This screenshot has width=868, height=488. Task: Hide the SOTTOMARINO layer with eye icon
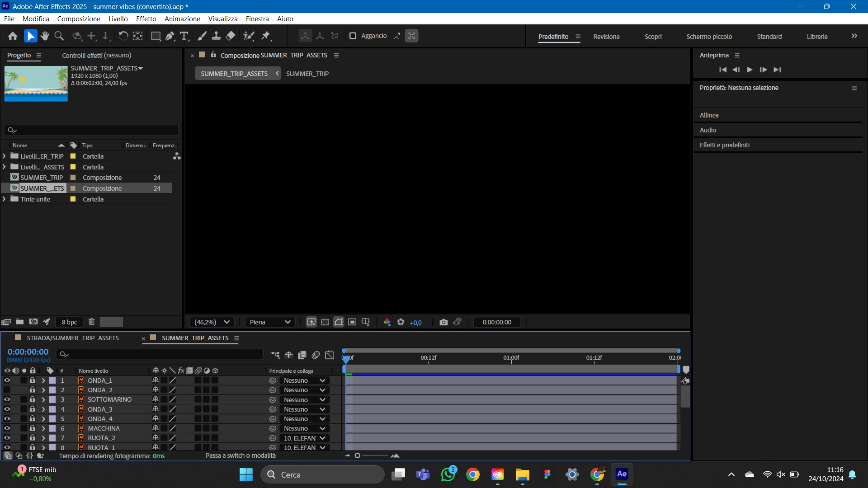coord(7,399)
